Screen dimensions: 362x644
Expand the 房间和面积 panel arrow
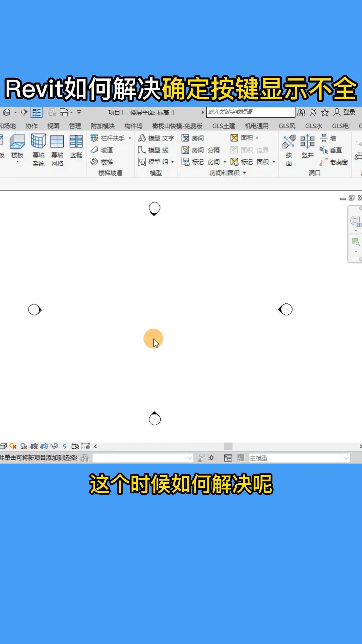coord(244,173)
